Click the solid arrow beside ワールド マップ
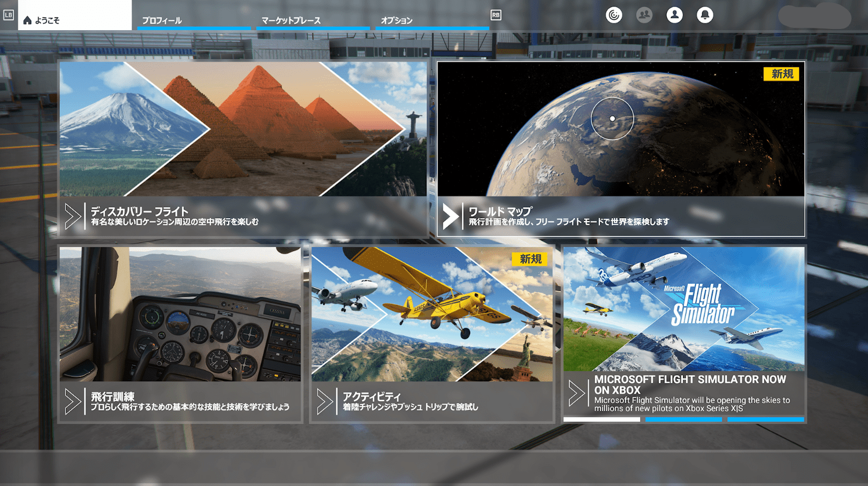The image size is (868, 486). pyautogui.click(x=451, y=216)
